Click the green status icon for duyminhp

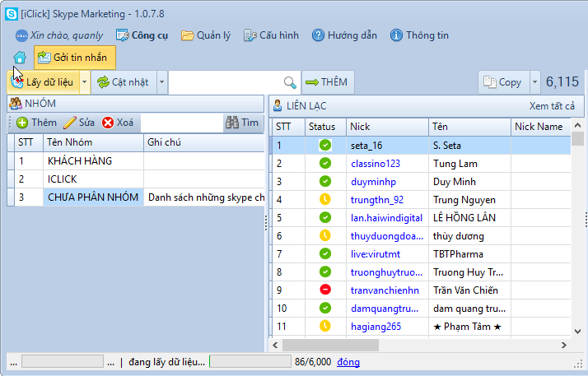tap(325, 181)
